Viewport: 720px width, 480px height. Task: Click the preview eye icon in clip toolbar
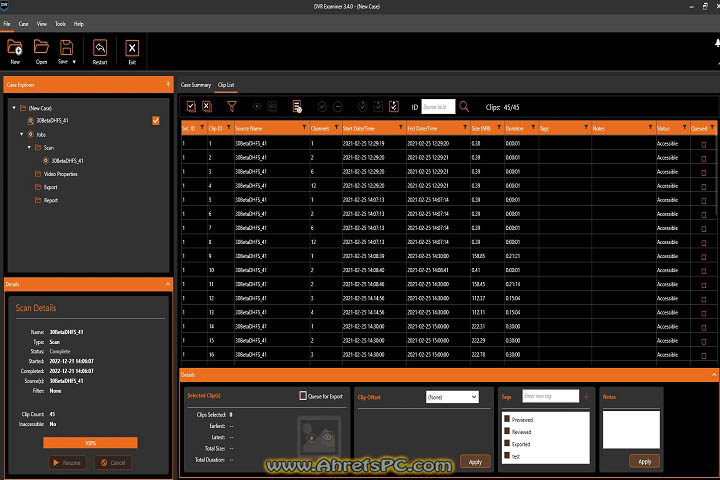click(x=257, y=107)
